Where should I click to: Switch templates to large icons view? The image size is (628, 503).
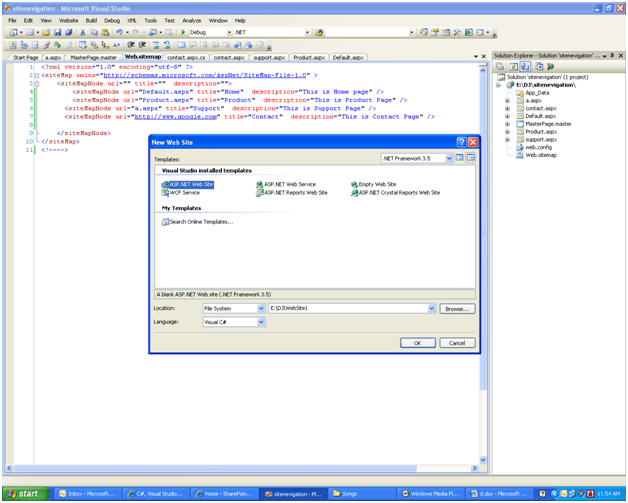[461, 158]
